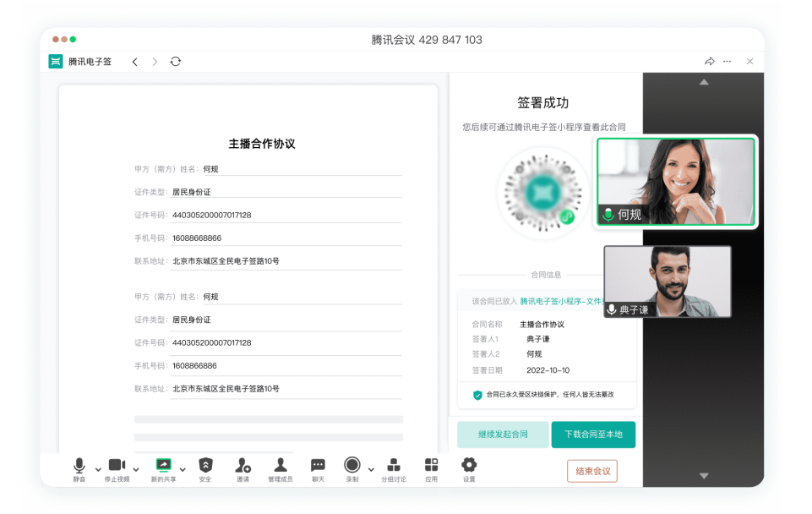The width and height of the screenshot is (812, 514).
Task: Open 分组讨论 breakout rooms icon
Action: tap(394, 466)
